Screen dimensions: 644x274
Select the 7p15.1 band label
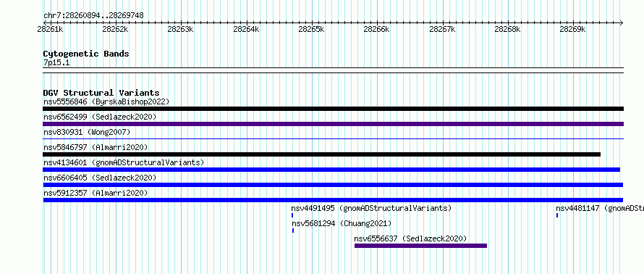(x=56, y=62)
